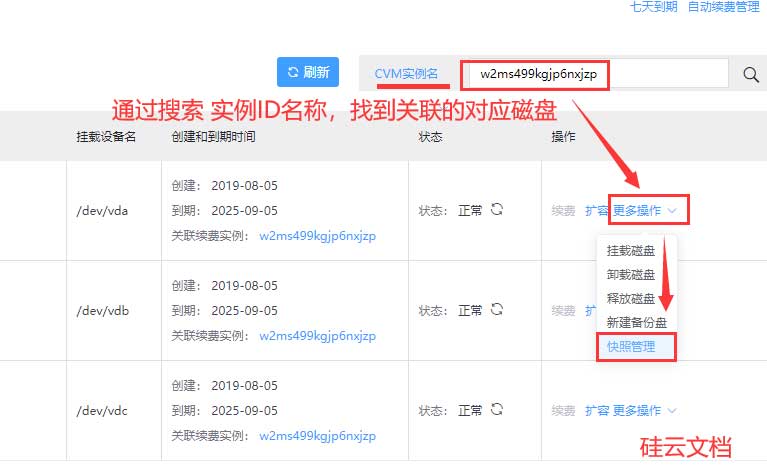Viewport: 767px width, 472px height.
Task: Click the /dev/vdb device name cell
Action: [103, 311]
